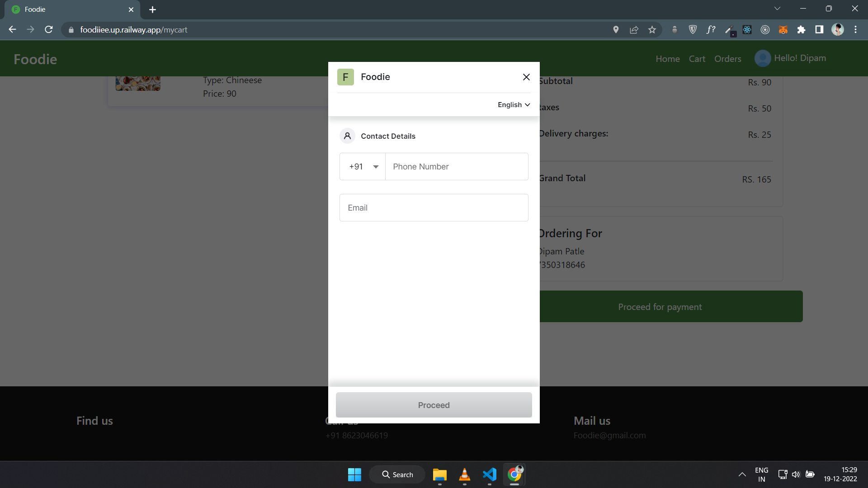Click the React Developer Tools extension icon
The image size is (868, 488).
tap(747, 30)
